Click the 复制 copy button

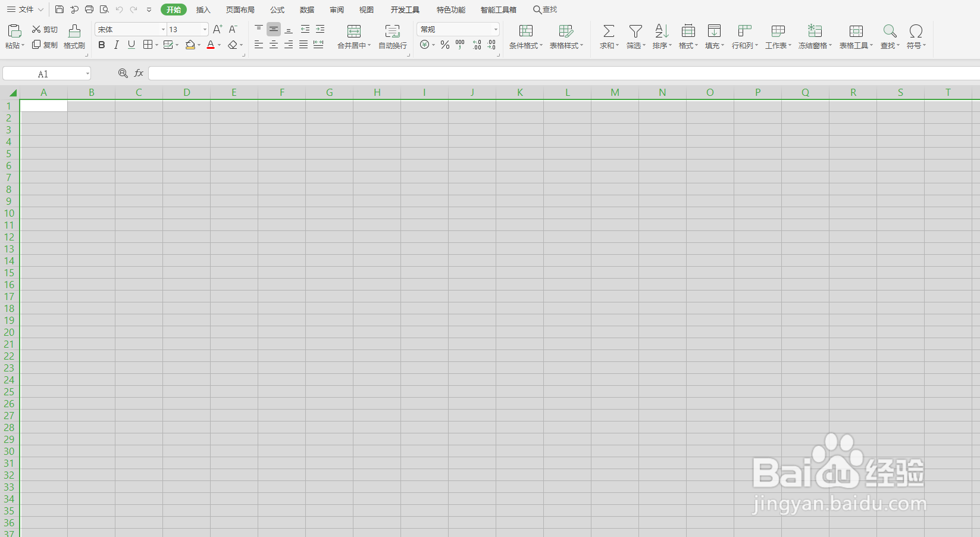pyautogui.click(x=45, y=45)
